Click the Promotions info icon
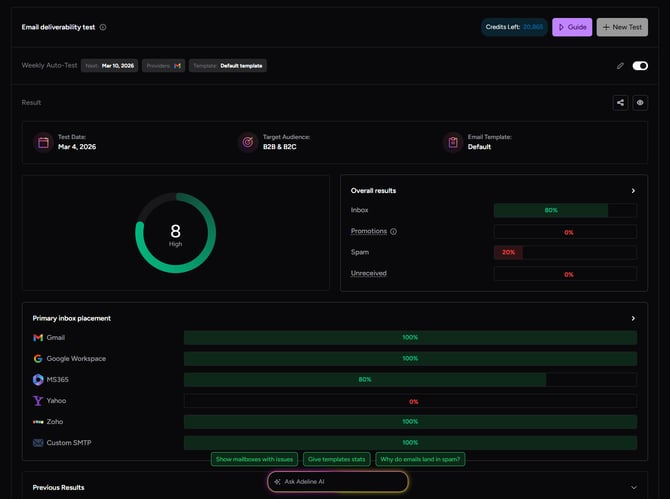Screen dimensions: 670x499 (x=393, y=232)
